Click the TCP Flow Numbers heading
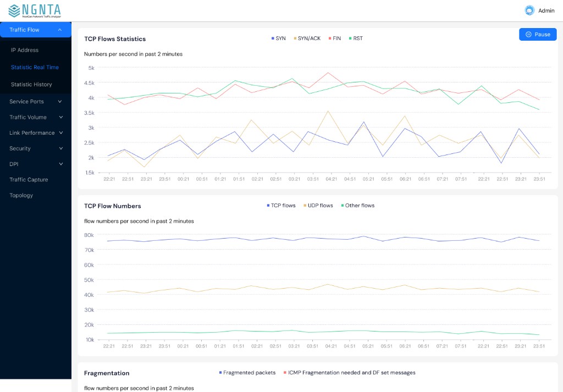This screenshot has height=392, width=563. [112, 206]
